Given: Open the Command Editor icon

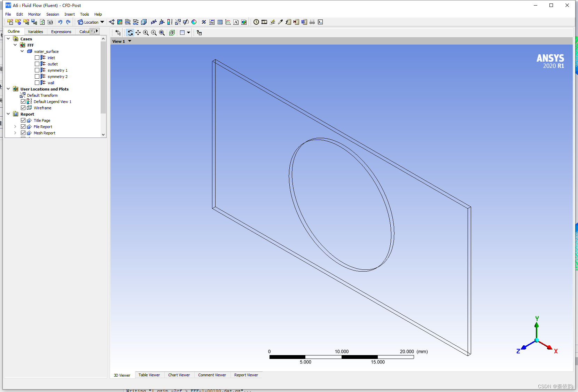Looking at the screenshot, I should coord(320,22).
